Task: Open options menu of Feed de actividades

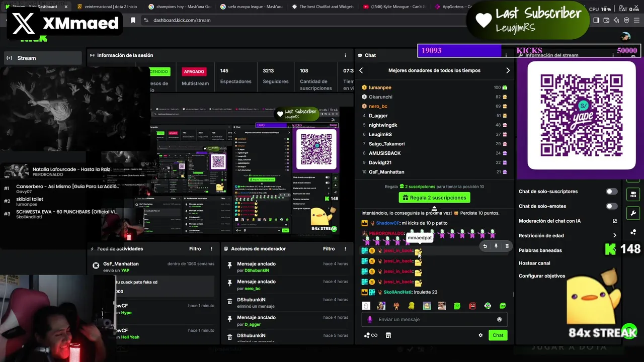Action: pos(211,249)
